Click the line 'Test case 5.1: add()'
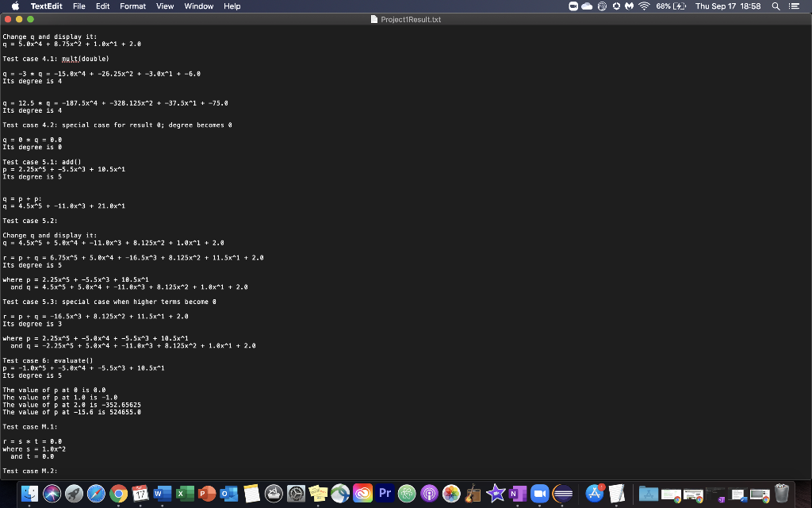Viewport: 812px width, 508px height. coord(42,162)
